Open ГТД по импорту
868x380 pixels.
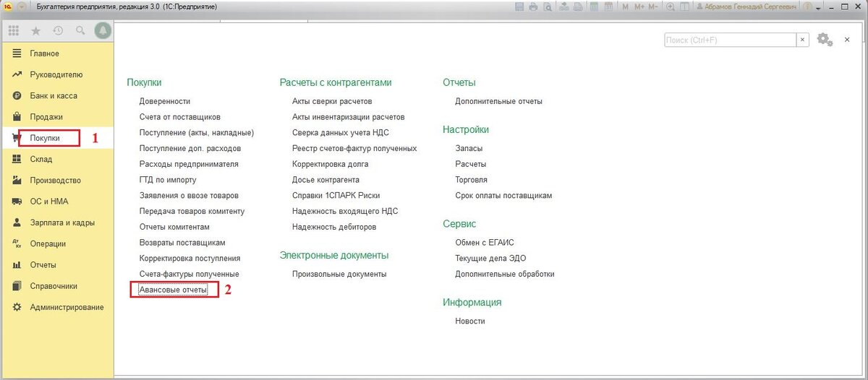168,180
